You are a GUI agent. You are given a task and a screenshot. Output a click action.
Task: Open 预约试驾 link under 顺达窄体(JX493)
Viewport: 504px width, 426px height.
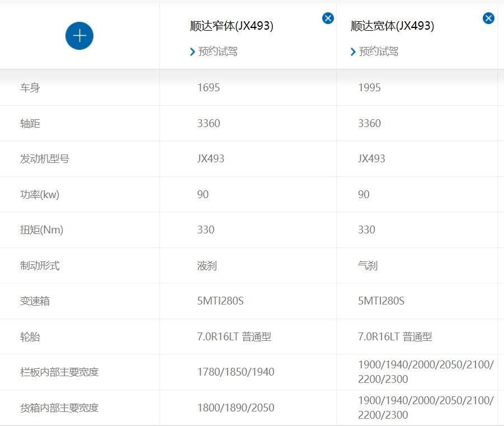(218, 52)
